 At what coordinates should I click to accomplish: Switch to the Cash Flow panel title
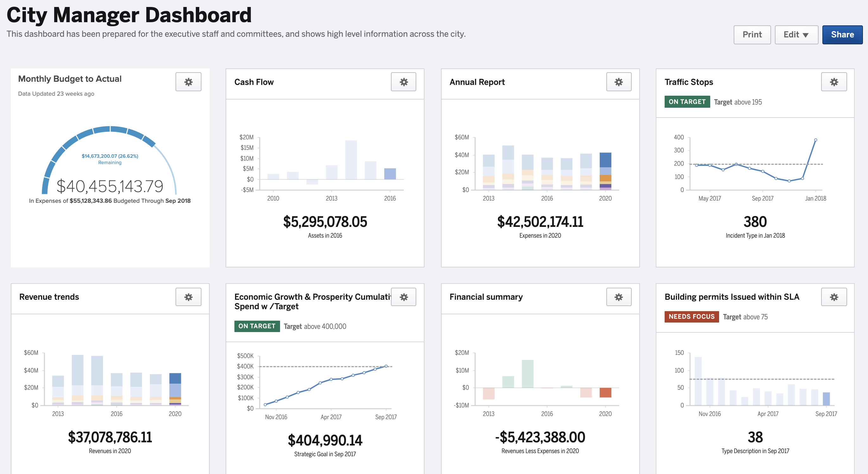(254, 81)
